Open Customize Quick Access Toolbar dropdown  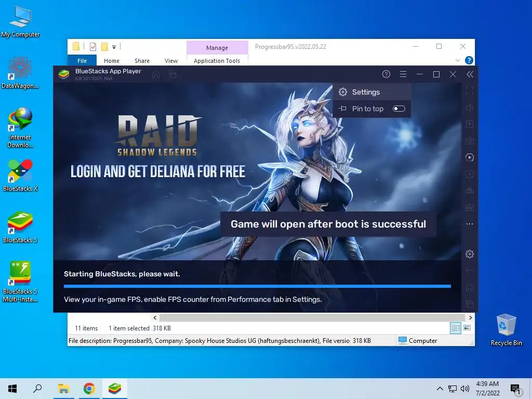click(114, 47)
